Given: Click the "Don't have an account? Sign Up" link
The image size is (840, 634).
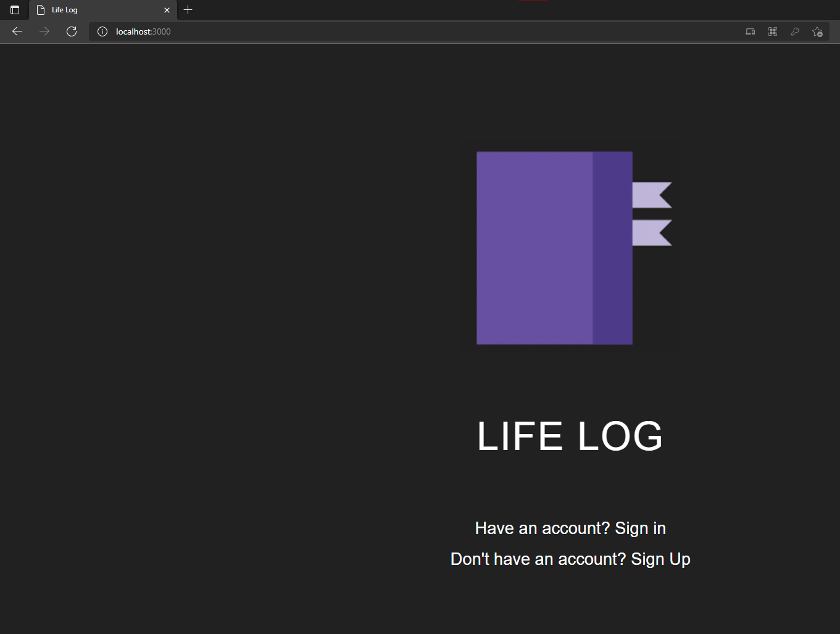Looking at the screenshot, I should click(570, 559).
